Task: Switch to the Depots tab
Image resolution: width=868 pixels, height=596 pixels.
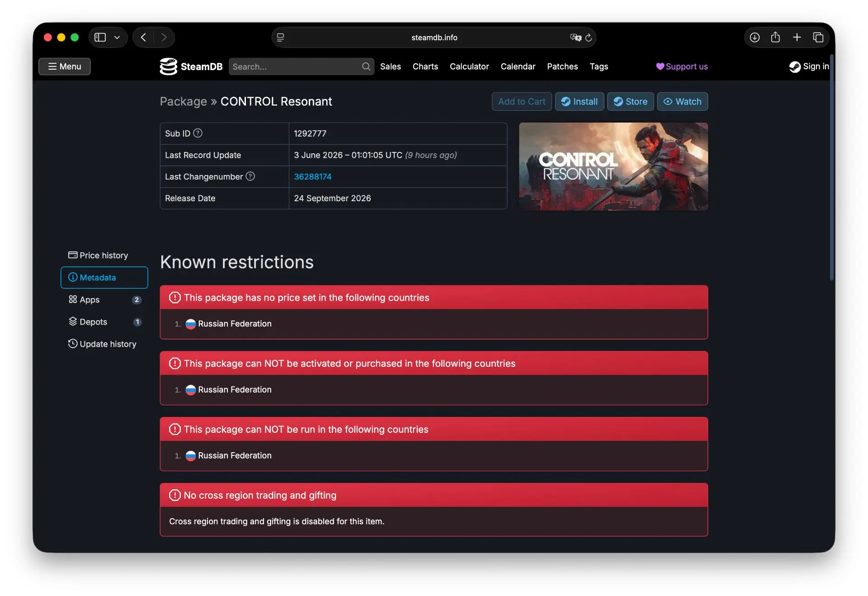Action: (x=104, y=322)
